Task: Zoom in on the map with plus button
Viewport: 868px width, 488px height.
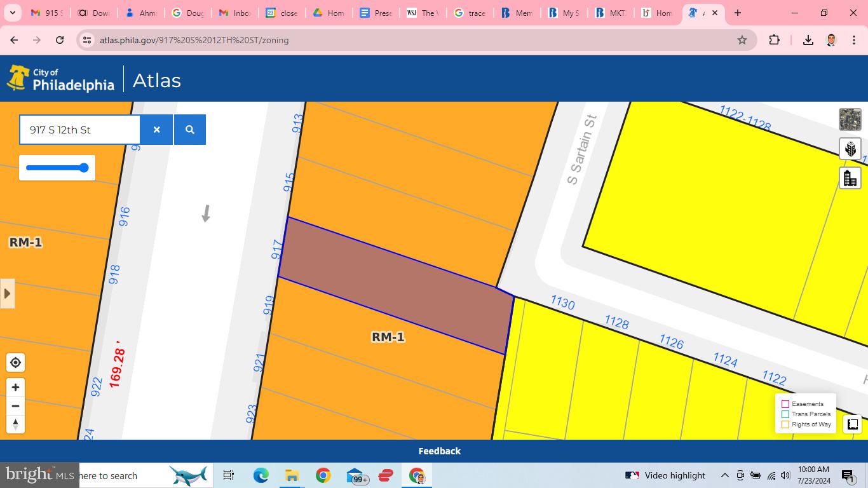Action: coord(15,388)
